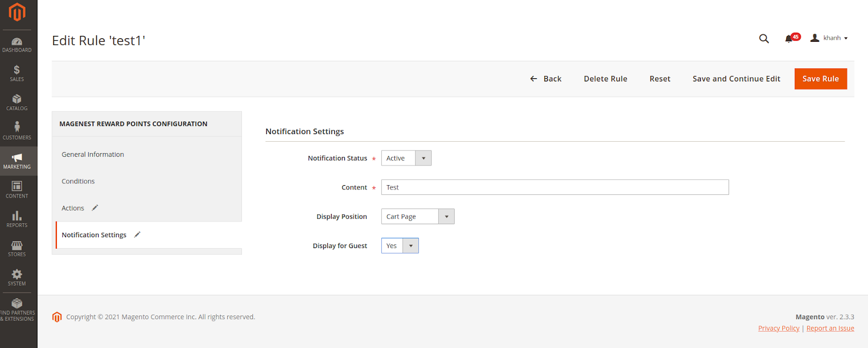Viewport: 868px width, 348px height.
Task: Open the Reports sidebar icon
Action: (x=17, y=219)
